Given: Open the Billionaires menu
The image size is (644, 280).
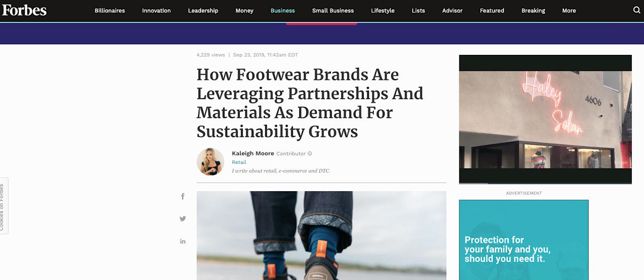Looking at the screenshot, I should (110, 11).
